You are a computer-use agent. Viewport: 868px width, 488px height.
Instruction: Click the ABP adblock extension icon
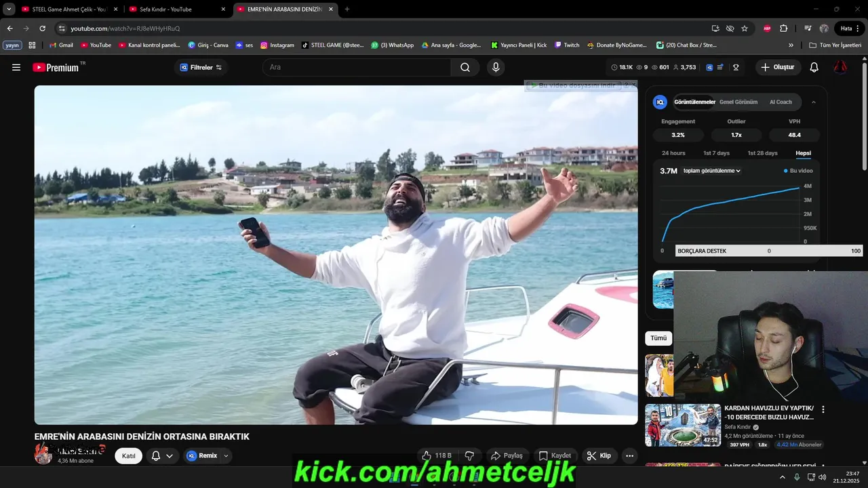[767, 28]
